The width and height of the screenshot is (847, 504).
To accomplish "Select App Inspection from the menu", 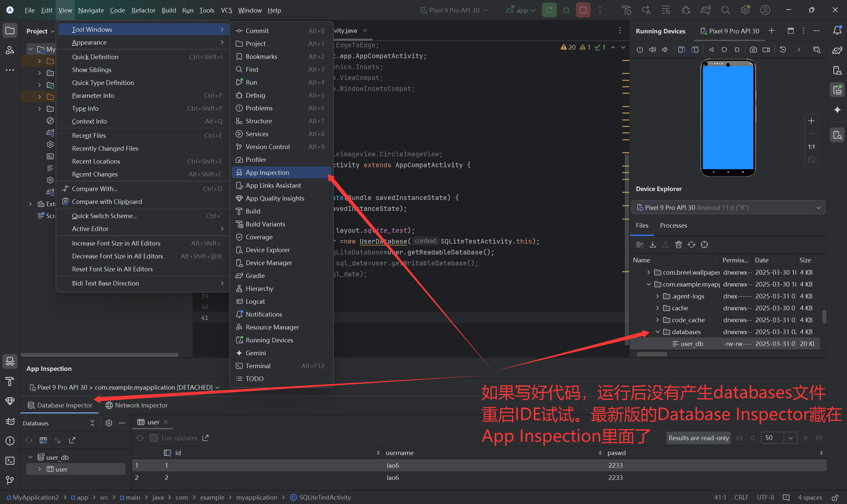I will click(267, 173).
